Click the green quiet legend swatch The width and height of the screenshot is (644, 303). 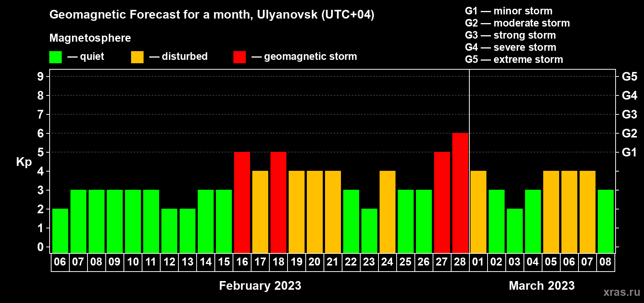click(x=55, y=57)
